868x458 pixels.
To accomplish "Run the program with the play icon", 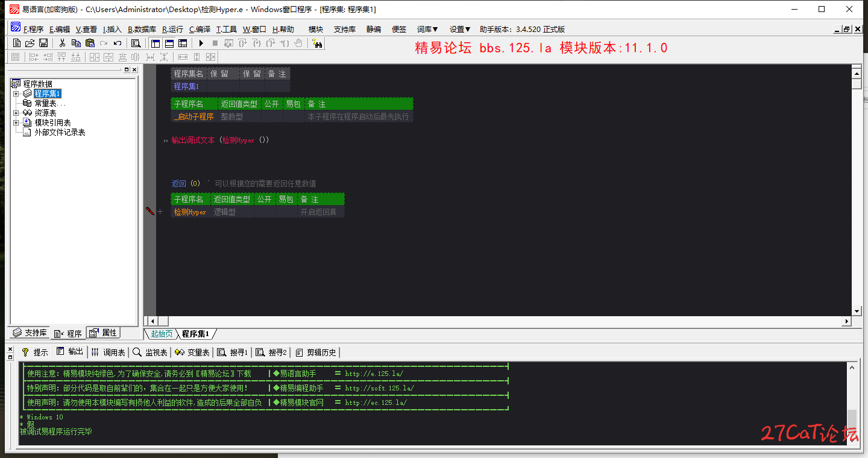I will (201, 43).
